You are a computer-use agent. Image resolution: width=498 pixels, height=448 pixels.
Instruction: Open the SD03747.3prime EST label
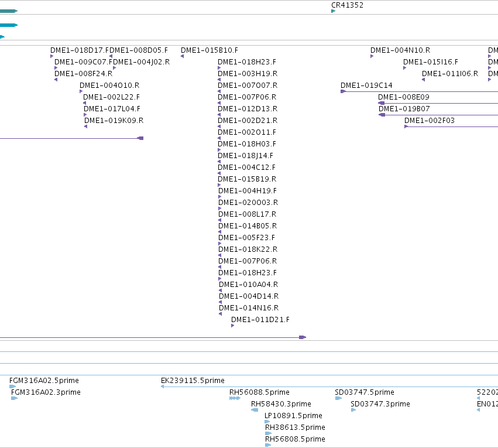(380, 404)
